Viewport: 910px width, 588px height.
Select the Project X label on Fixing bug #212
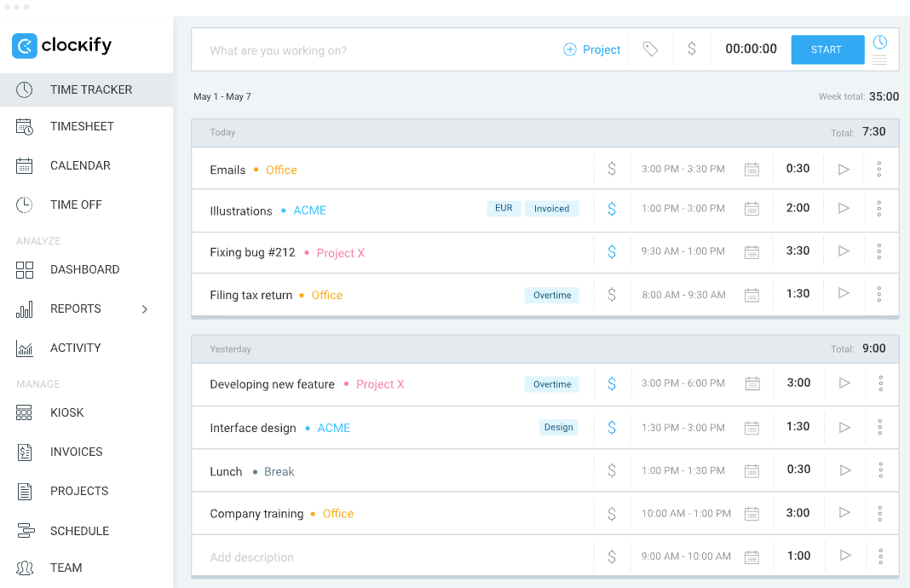point(341,253)
